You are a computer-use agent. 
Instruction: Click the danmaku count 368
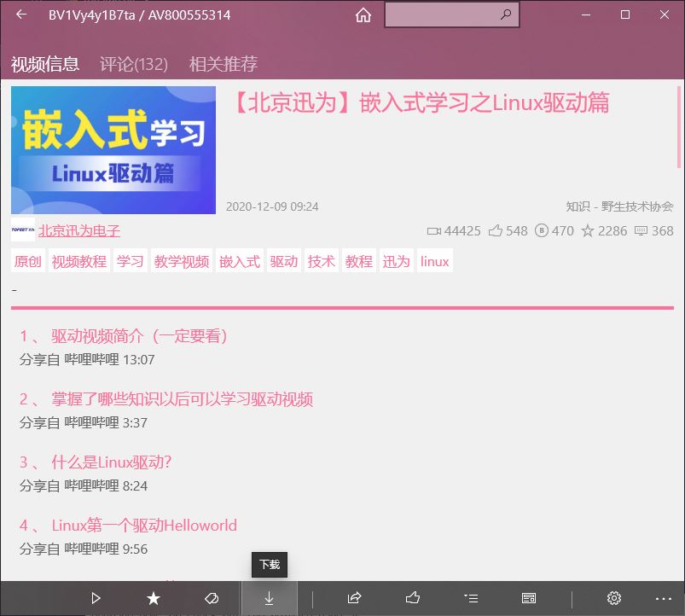pyautogui.click(x=654, y=230)
